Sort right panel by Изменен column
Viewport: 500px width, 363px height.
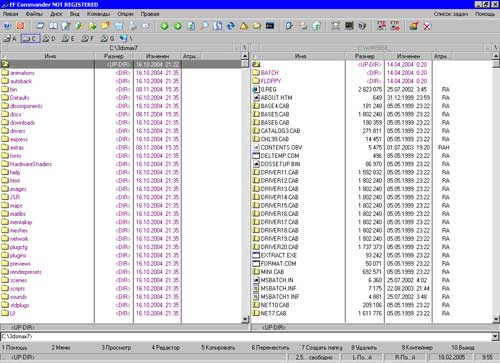408,56
